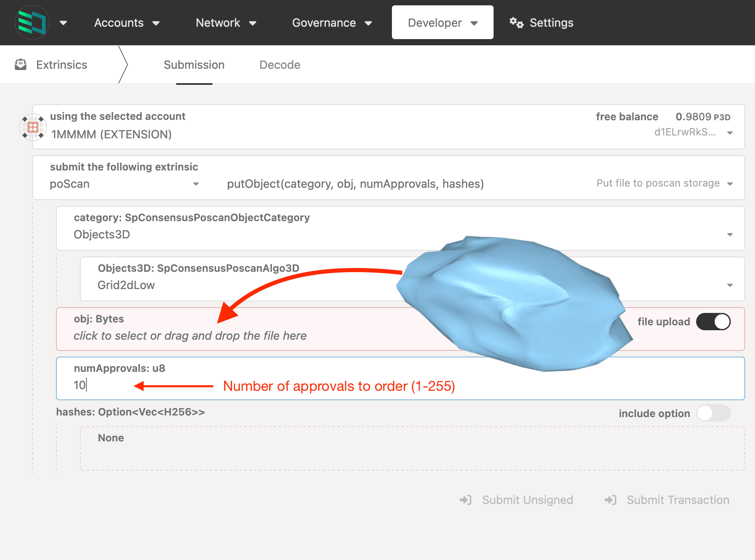755x560 pixels.
Task: Disable the file upload toggle
Action: (713, 322)
